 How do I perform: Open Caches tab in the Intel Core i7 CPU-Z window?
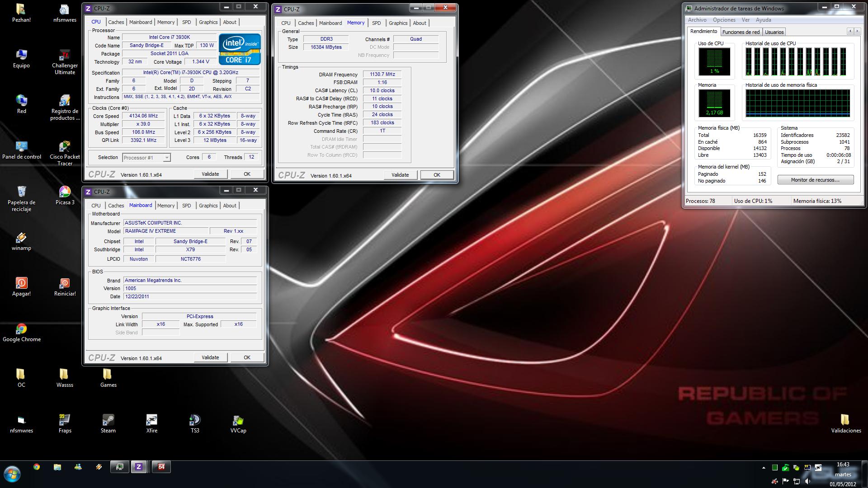point(116,22)
